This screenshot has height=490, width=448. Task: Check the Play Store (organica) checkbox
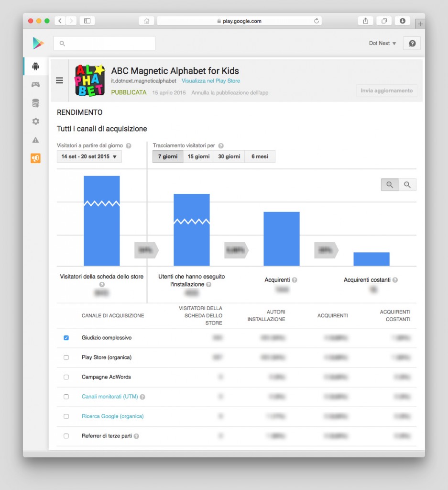66,357
